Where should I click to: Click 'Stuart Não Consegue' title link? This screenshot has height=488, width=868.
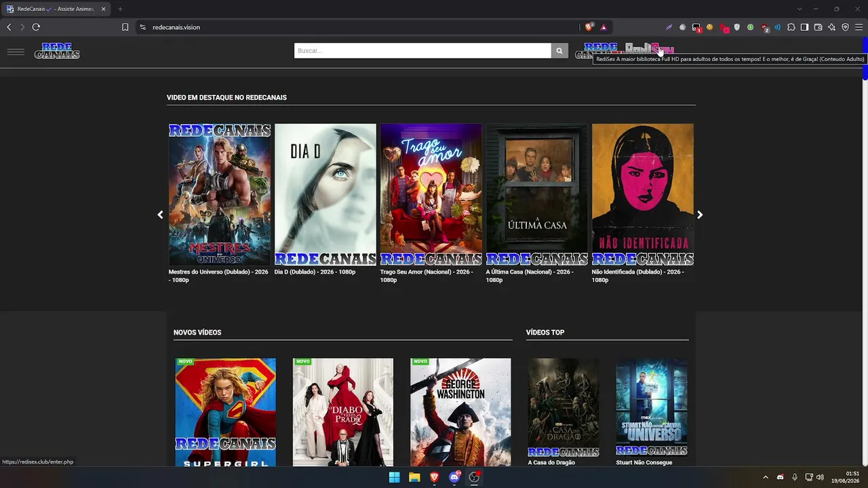pos(644,462)
